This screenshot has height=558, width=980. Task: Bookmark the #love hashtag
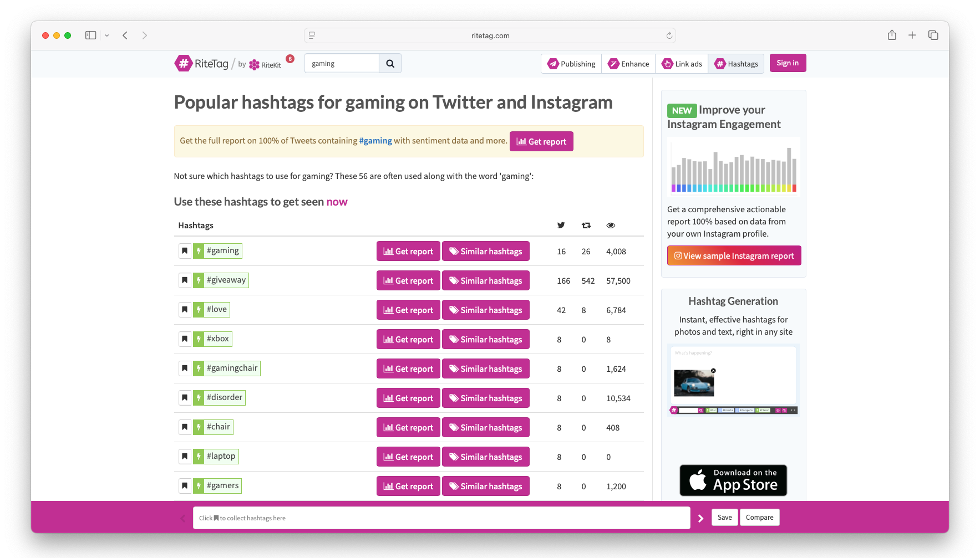[185, 310]
